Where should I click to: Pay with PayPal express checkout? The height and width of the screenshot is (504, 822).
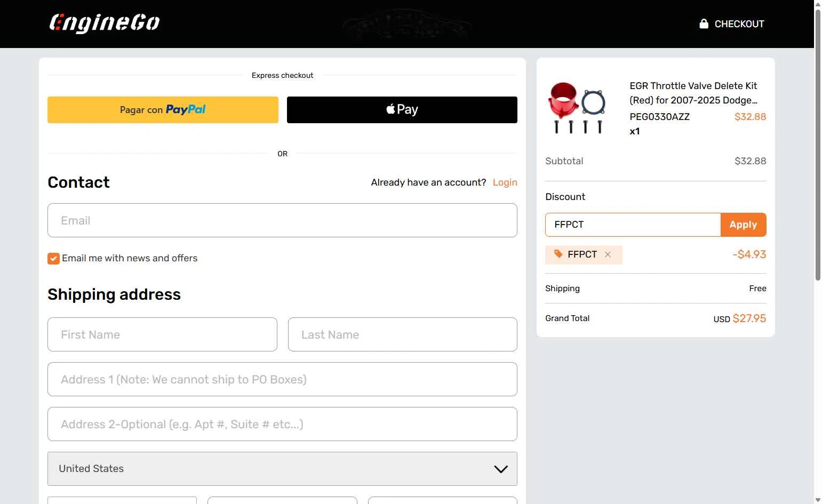coord(163,110)
